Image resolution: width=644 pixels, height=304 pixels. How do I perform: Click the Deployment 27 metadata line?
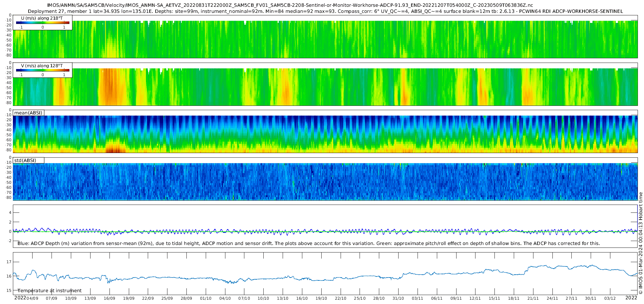tap(325, 11)
